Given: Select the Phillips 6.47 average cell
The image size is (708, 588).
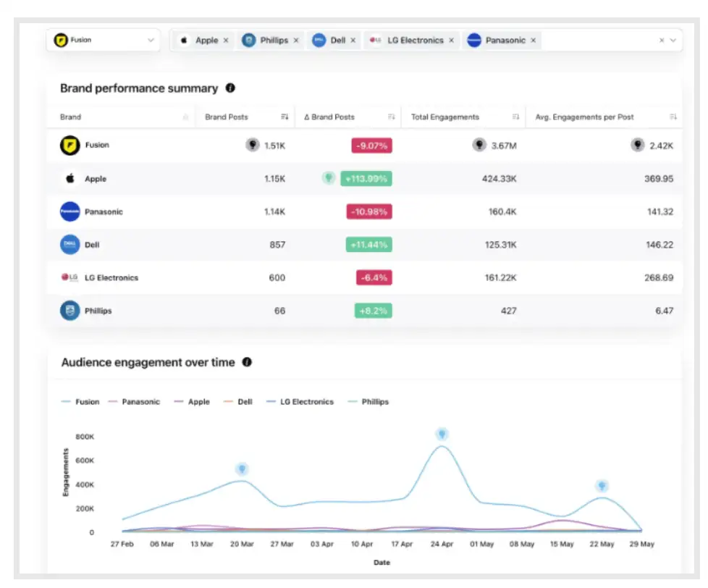Looking at the screenshot, I should click(664, 311).
